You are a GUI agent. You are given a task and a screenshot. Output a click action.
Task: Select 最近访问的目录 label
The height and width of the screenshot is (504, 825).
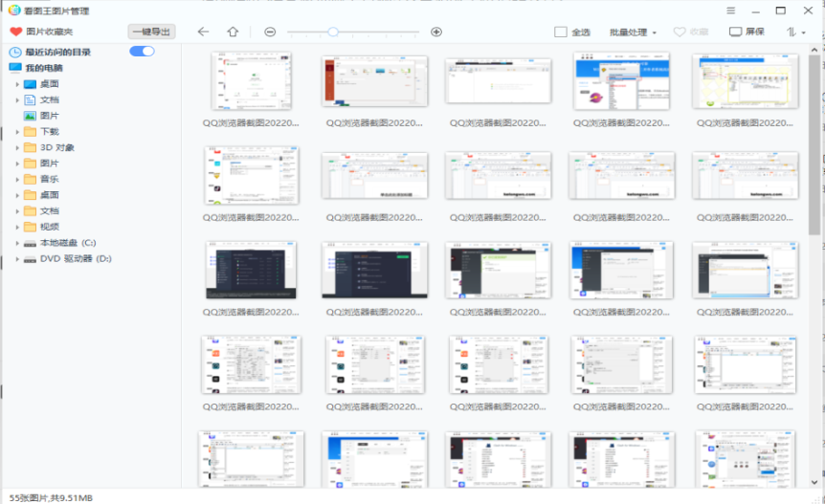(57, 52)
